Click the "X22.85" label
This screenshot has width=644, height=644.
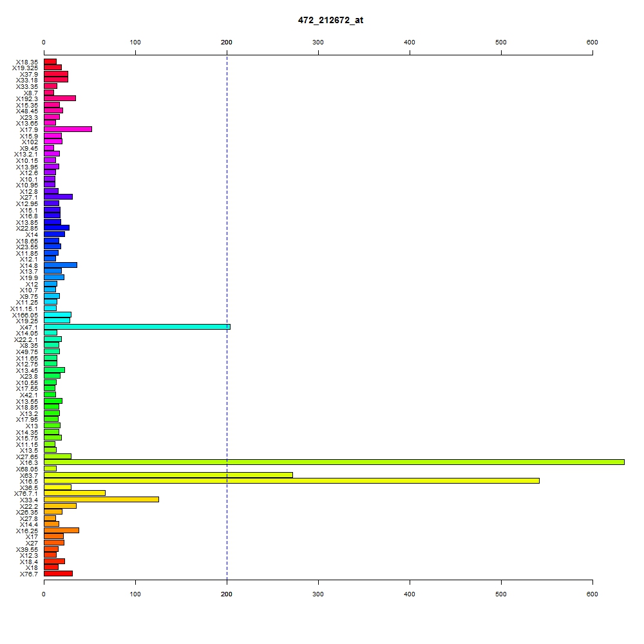point(26,229)
